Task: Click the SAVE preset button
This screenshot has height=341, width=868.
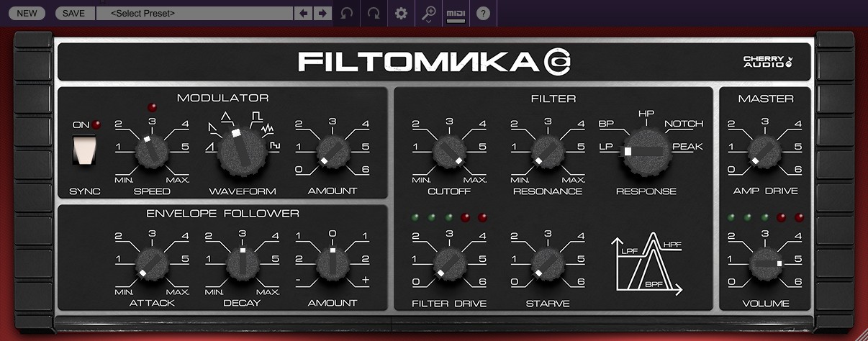Action: (73, 13)
